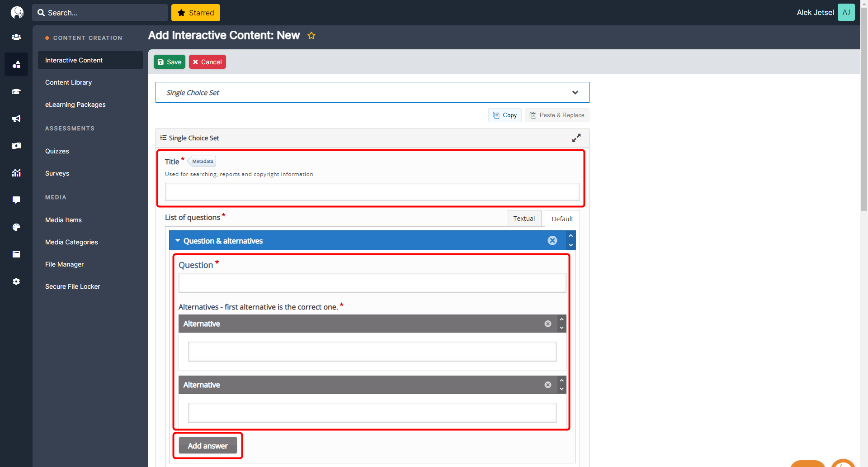Focus the Title input field
Viewport: 868px width, 467px height.
(x=372, y=192)
